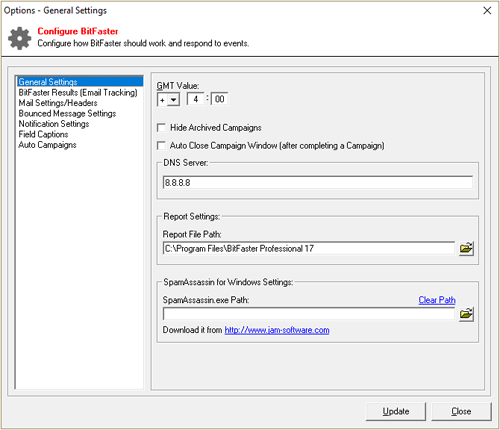Click the Update button
Viewport: 500px width, 430px height.
pyautogui.click(x=396, y=411)
